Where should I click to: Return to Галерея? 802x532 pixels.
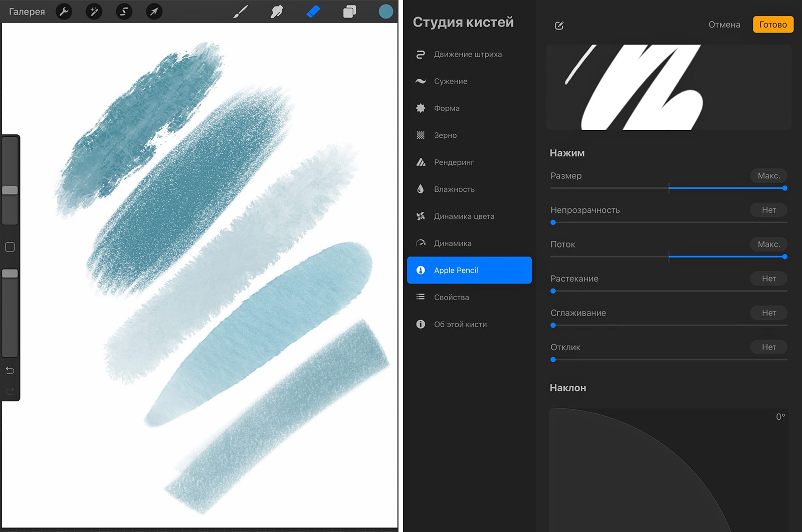tap(27, 12)
